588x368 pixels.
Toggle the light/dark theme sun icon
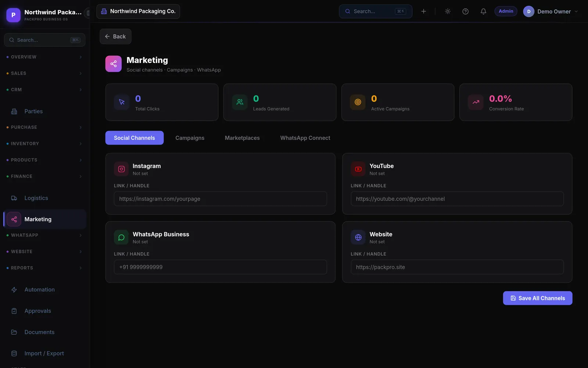coord(448,11)
